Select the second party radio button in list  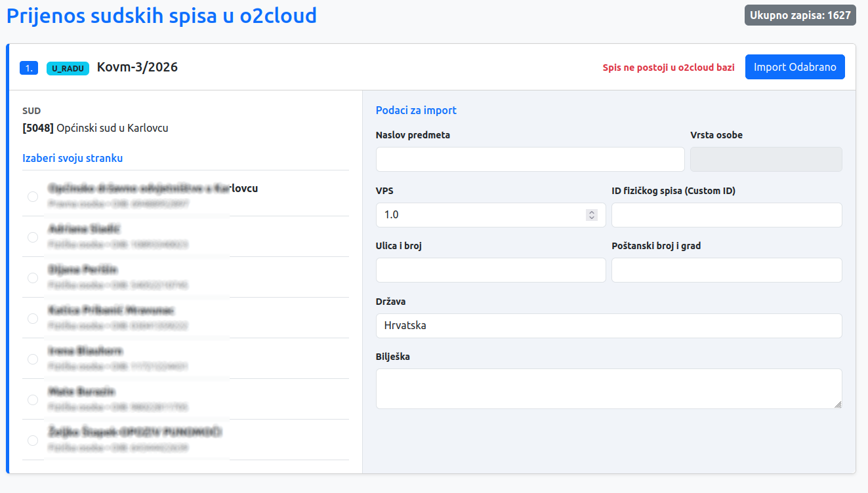pyautogui.click(x=33, y=237)
